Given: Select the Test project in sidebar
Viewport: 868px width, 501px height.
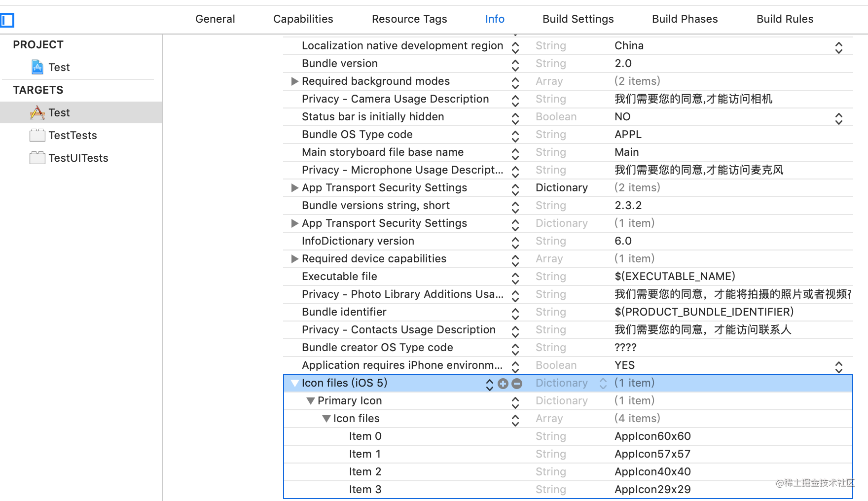Looking at the screenshot, I should click(59, 67).
